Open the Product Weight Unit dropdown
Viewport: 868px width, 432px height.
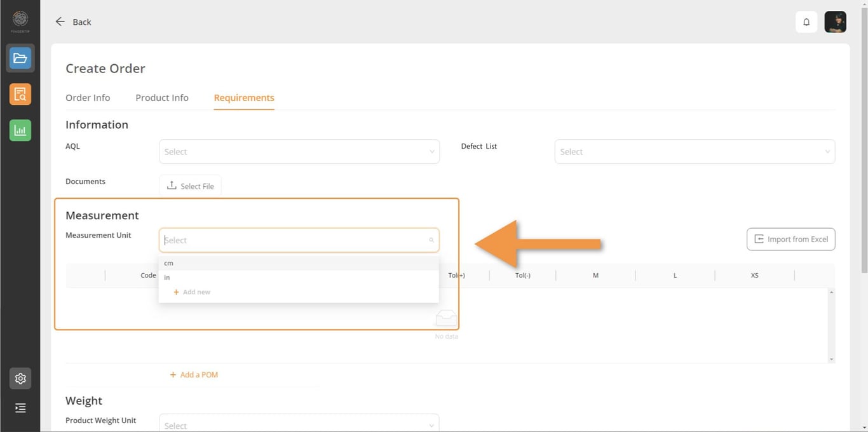299,425
